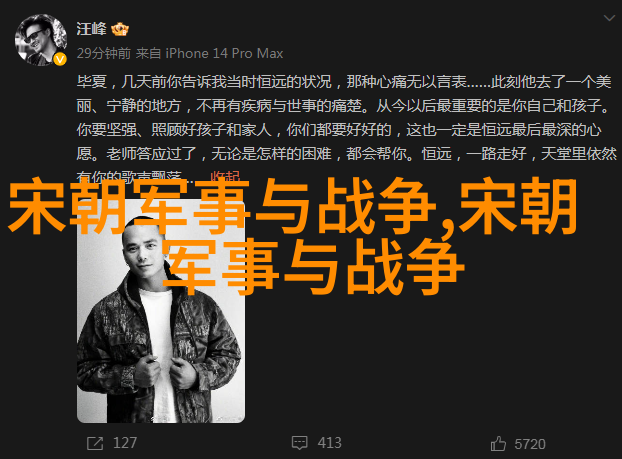Open the username link 汪峰
The image size is (622, 459).
pyautogui.click(x=92, y=29)
